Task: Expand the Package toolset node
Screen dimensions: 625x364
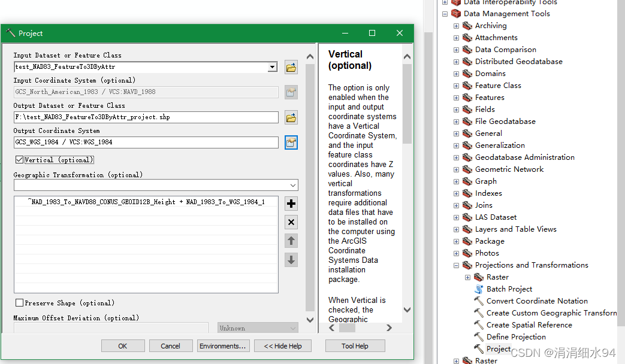Action: [457, 241]
